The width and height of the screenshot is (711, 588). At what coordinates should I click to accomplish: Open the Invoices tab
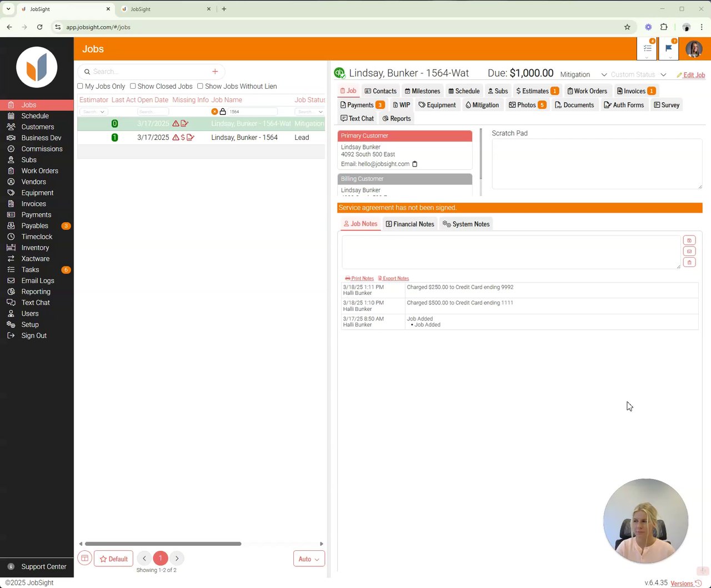pyautogui.click(x=636, y=91)
